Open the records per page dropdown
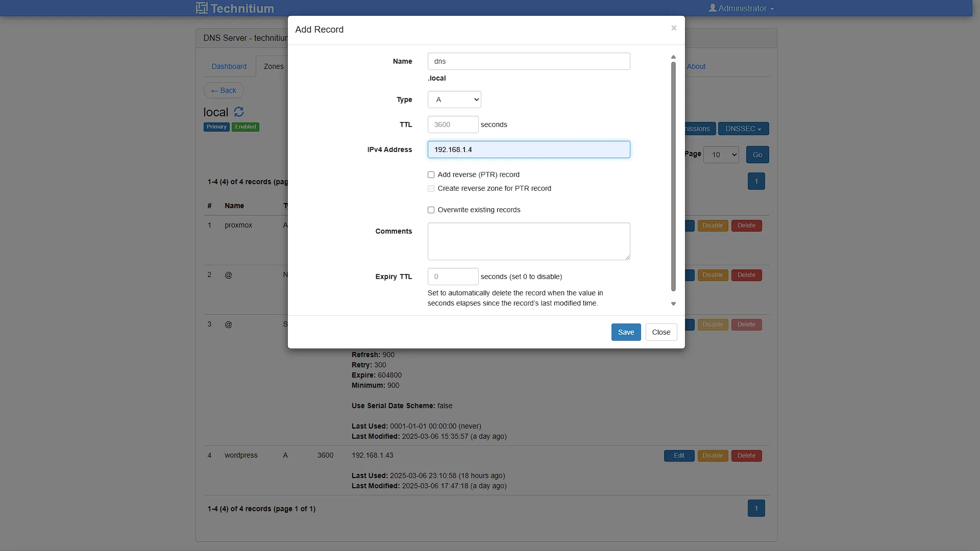Viewport: 980px width, 551px height. pos(721,155)
